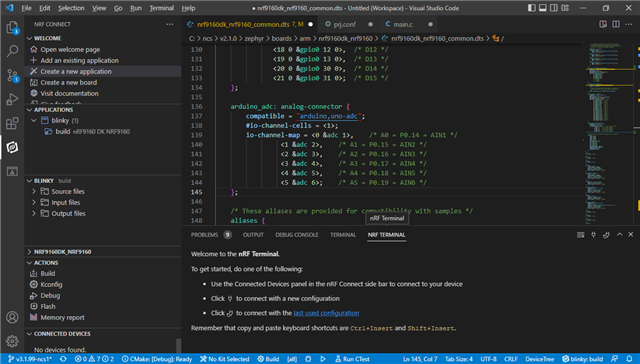The image size is (640, 364).
Task: Toggle secondary side bar layout icon
Action: click(x=553, y=8)
